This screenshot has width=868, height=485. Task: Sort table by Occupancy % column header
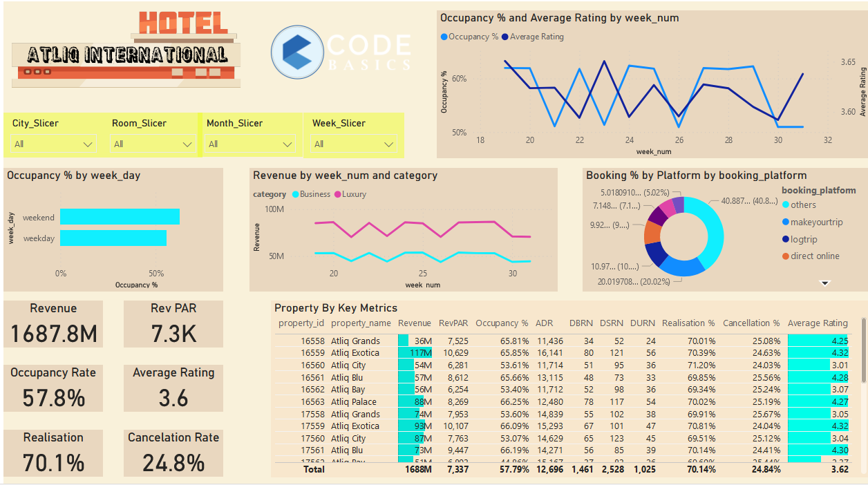(502, 323)
